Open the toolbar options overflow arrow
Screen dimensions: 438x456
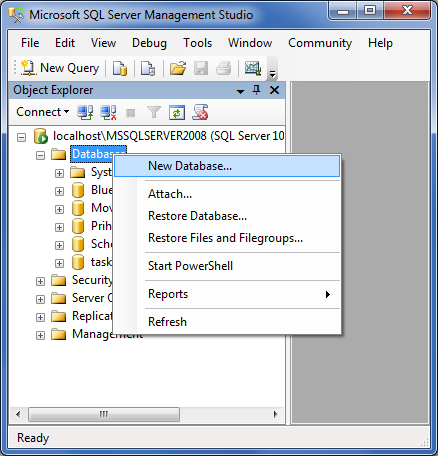(x=273, y=74)
